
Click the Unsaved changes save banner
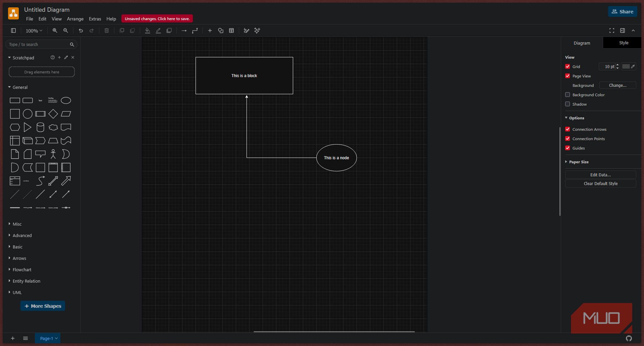(157, 19)
